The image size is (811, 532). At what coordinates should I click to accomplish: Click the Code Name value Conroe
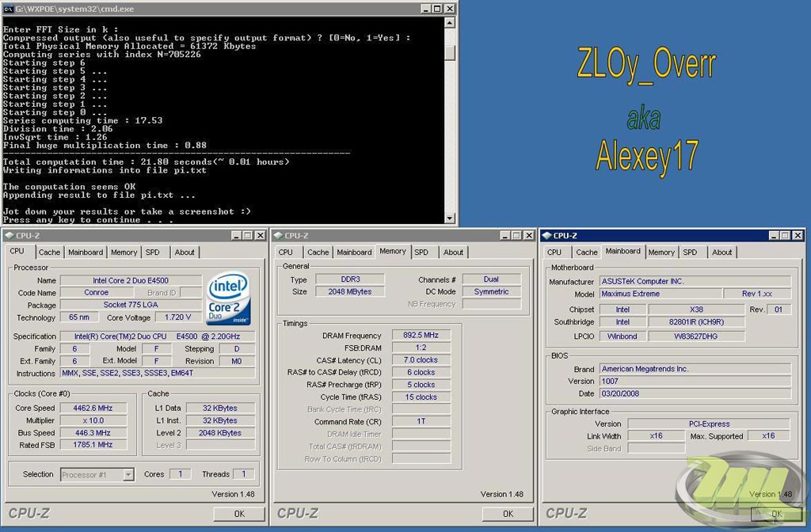(x=96, y=292)
